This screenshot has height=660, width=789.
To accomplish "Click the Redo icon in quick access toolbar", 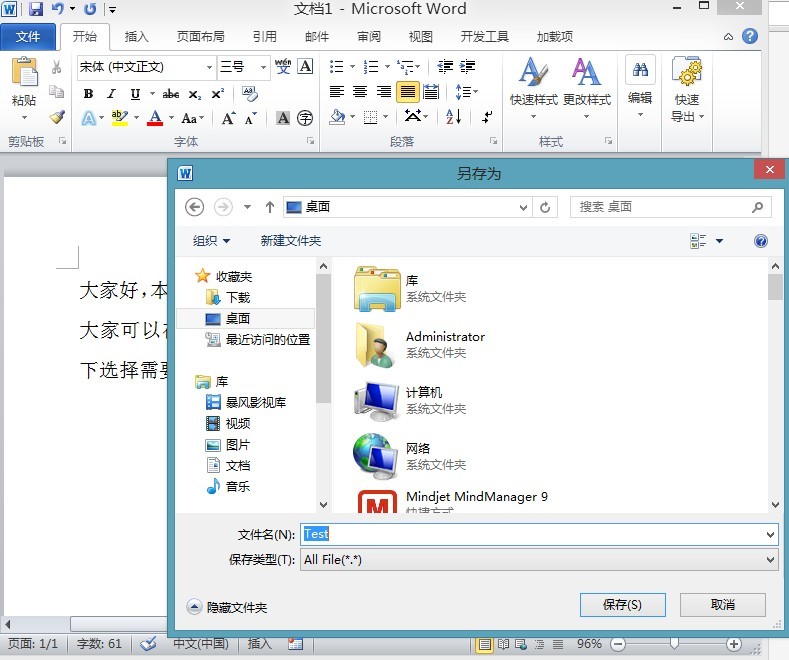I will pyautogui.click(x=90, y=9).
